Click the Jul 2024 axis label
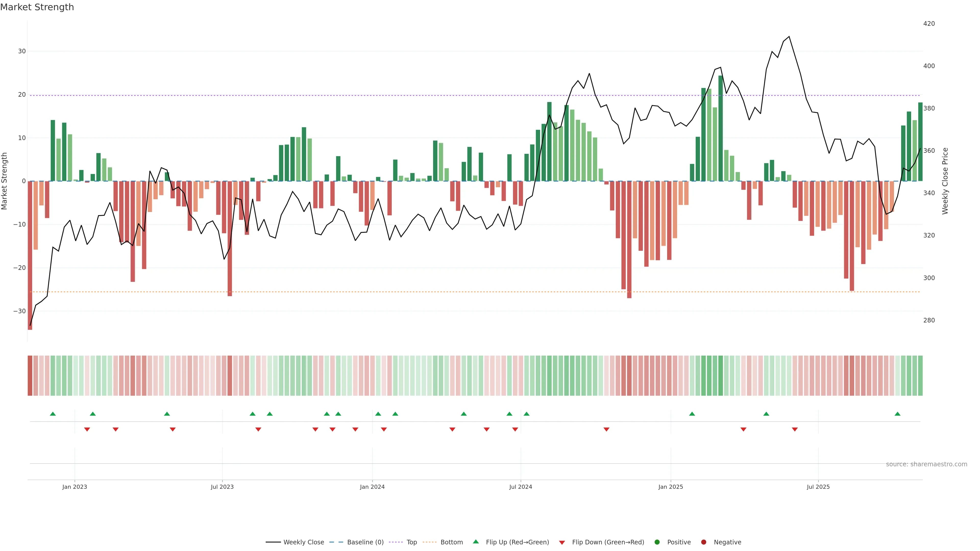980x551 pixels. point(520,487)
